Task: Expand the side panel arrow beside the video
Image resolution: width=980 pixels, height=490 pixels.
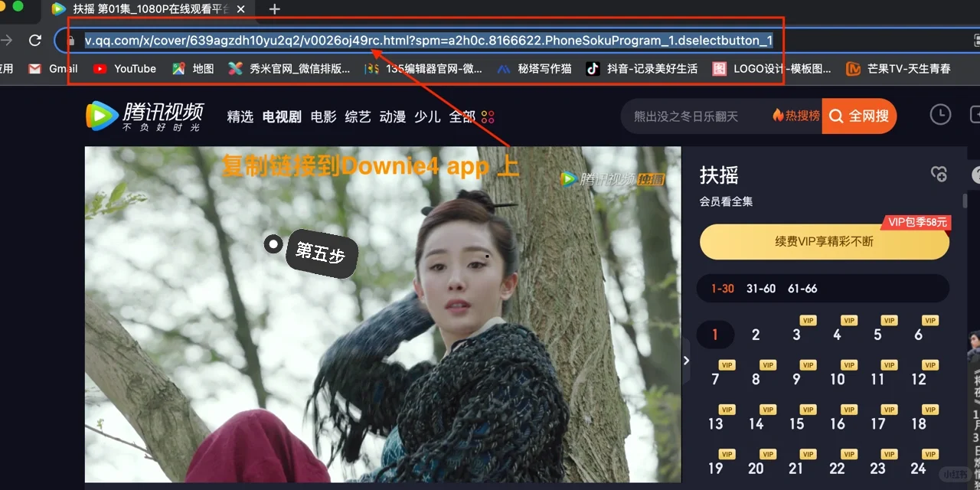Action: 686,360
